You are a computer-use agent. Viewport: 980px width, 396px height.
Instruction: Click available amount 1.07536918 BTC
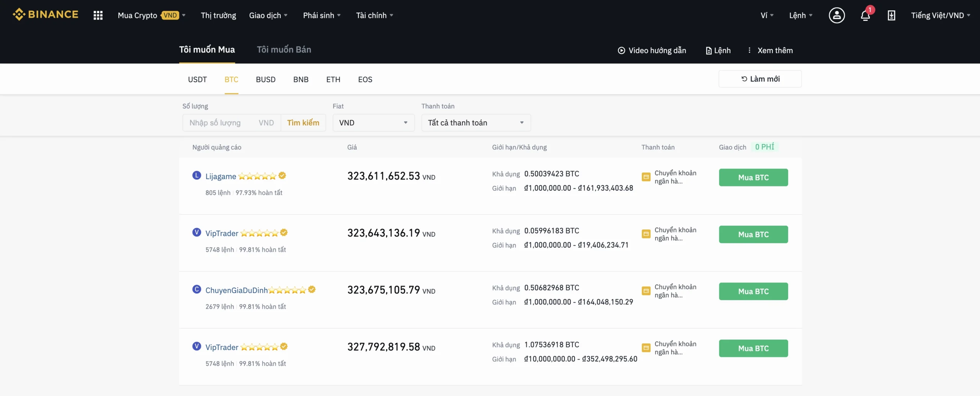click(x=552, y=345)
